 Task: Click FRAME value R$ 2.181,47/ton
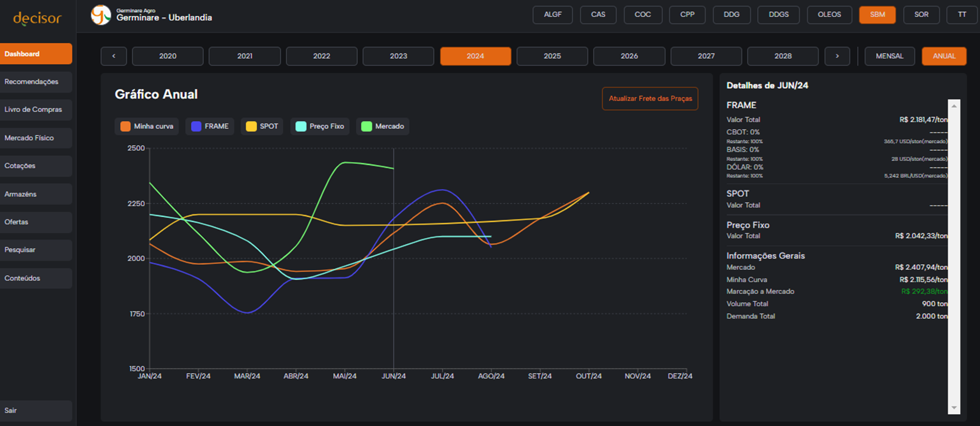click(923, 120)
